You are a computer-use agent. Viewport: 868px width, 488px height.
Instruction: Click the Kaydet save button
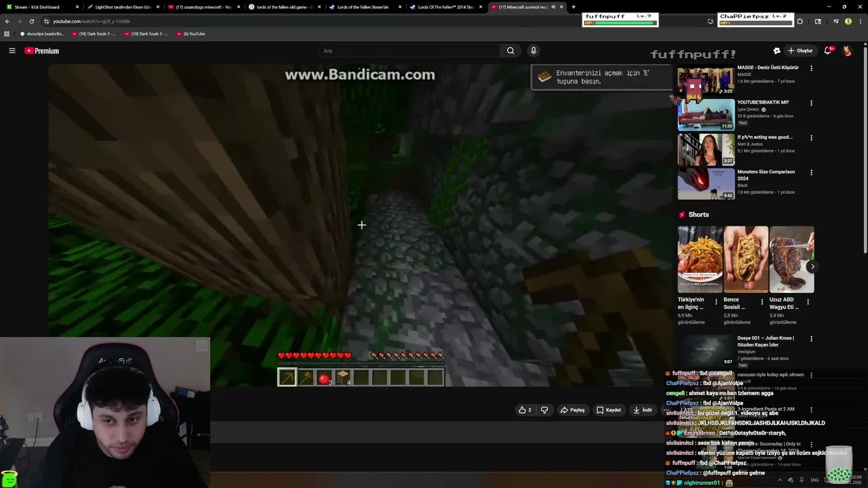tap(608, 410)
